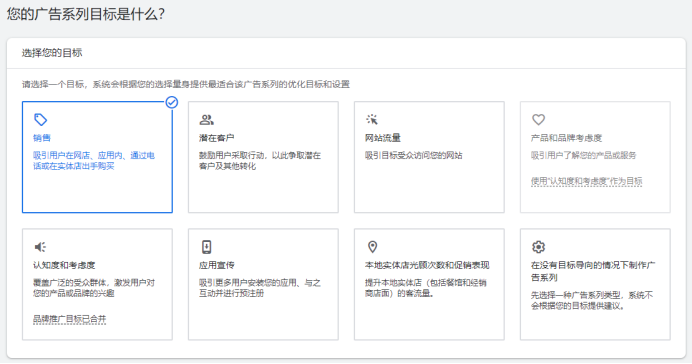Click the 吸引更多用户安装您的应用 description
The width and height of the screenshot is (692, 364).
tap(260, 288)
